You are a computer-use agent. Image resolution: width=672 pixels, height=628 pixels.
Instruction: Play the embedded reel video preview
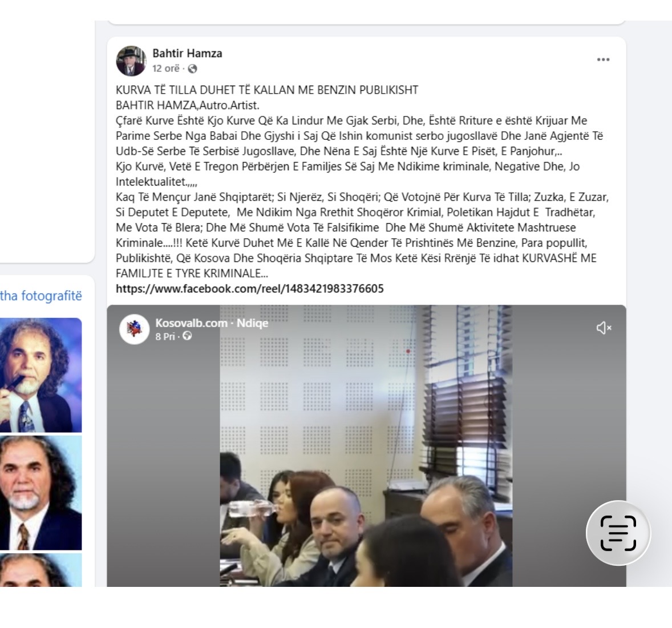tap(366, 446)
